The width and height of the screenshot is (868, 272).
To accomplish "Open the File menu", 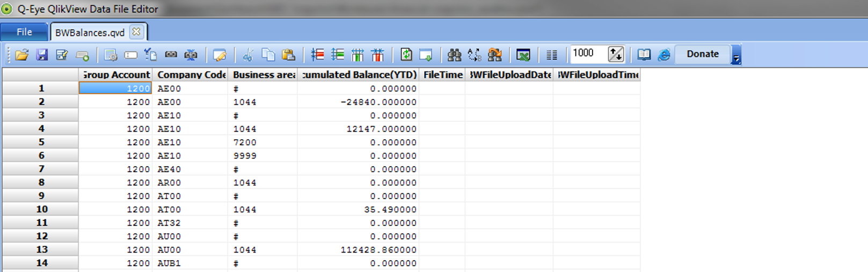I will click(24, 32).
